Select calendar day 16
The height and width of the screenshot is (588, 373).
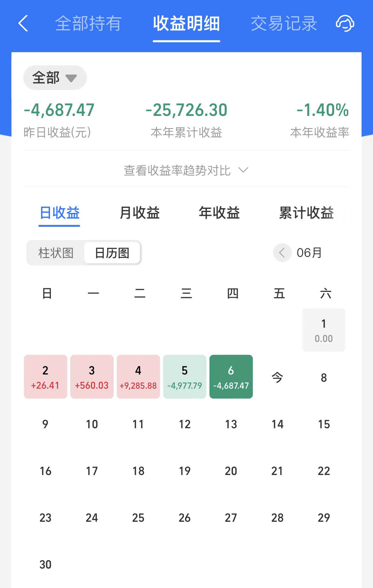coord(46,471)
